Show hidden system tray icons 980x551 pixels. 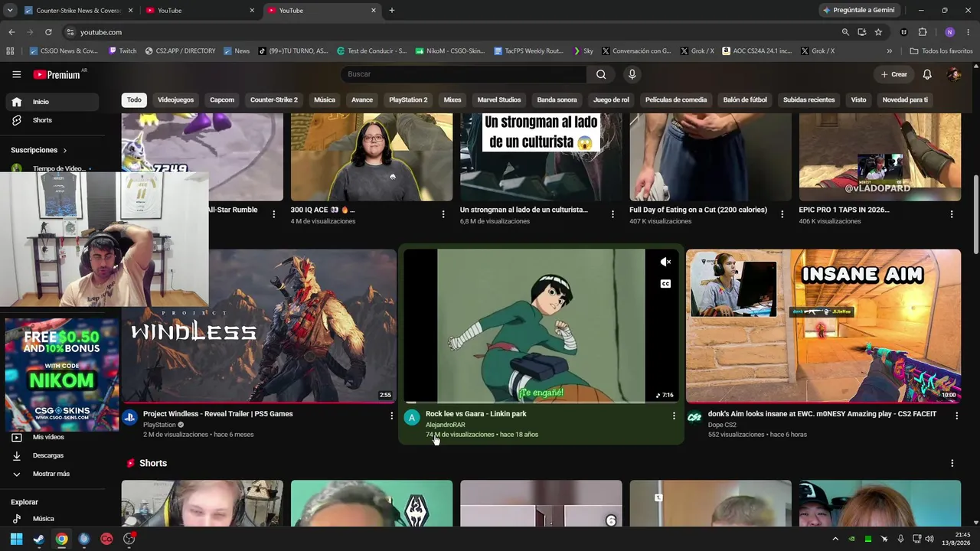[835, 539]
